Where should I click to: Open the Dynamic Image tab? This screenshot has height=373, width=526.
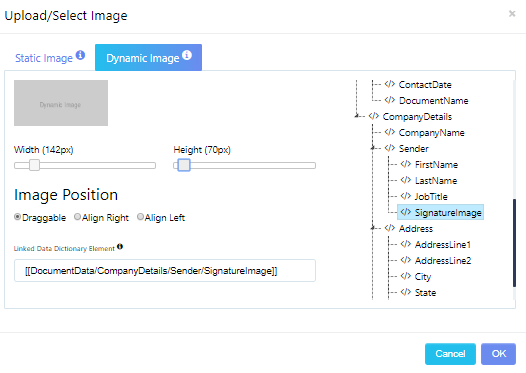[x=148, y=58]
